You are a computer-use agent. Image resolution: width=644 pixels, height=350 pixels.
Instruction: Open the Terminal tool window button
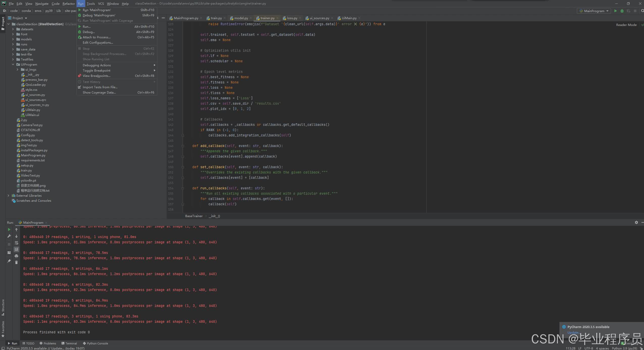click(69, 343)
